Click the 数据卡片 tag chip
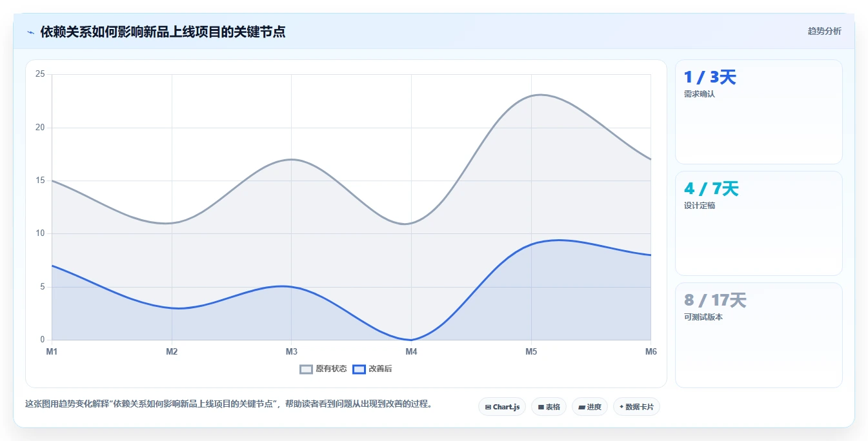 [636, 407]
